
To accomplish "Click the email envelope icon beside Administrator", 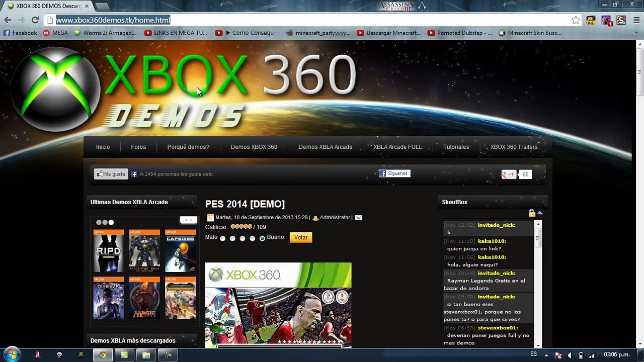I will [x=358, y=218].
